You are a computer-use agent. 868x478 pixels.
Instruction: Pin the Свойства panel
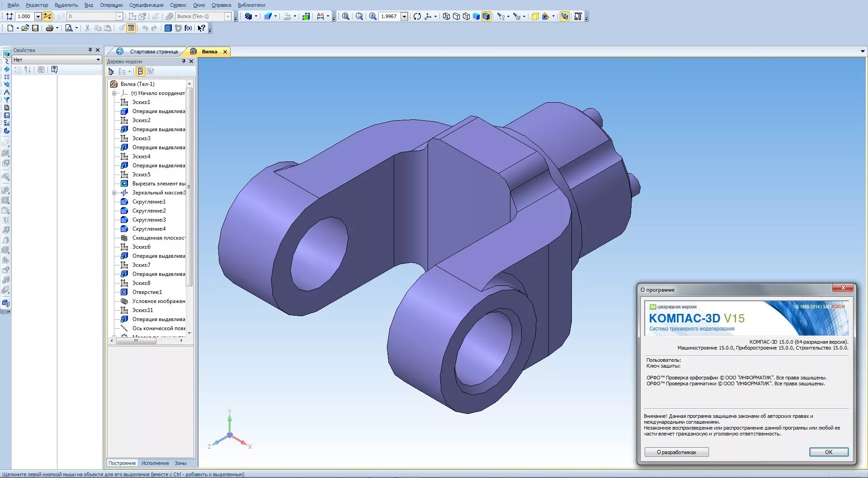point(90,50)
